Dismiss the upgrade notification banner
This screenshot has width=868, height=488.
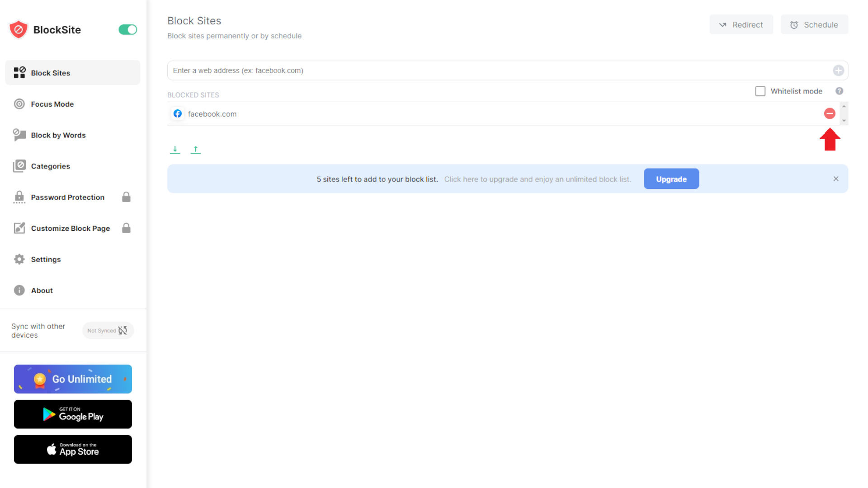(836, 179)
